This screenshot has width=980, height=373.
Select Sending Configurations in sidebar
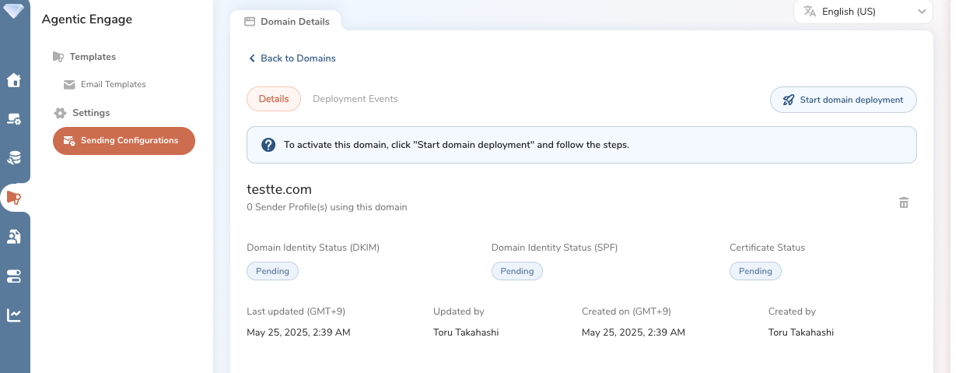click(x=124, y=141)
